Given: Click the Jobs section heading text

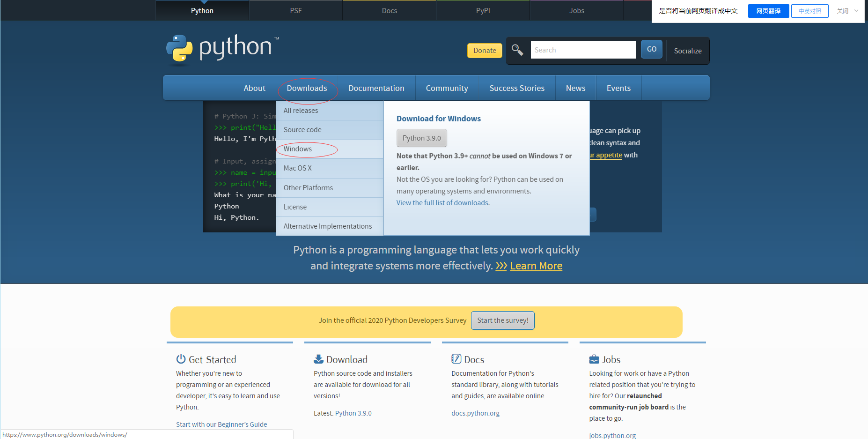Looking at the screenshot, I should click(x=611, y=360).
